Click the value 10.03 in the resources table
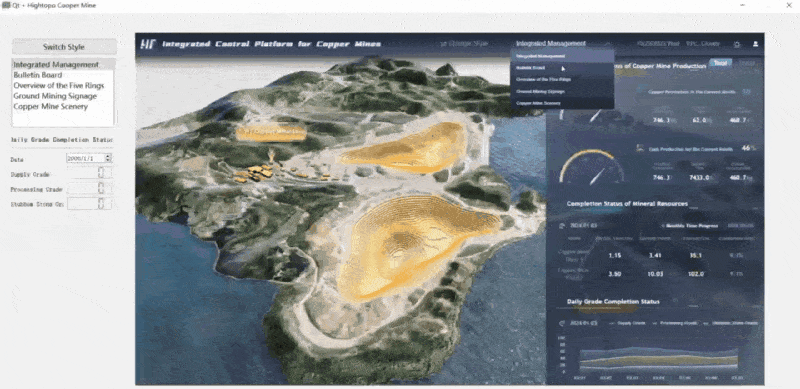Viewport: 800px width, 389px height. 655,274
